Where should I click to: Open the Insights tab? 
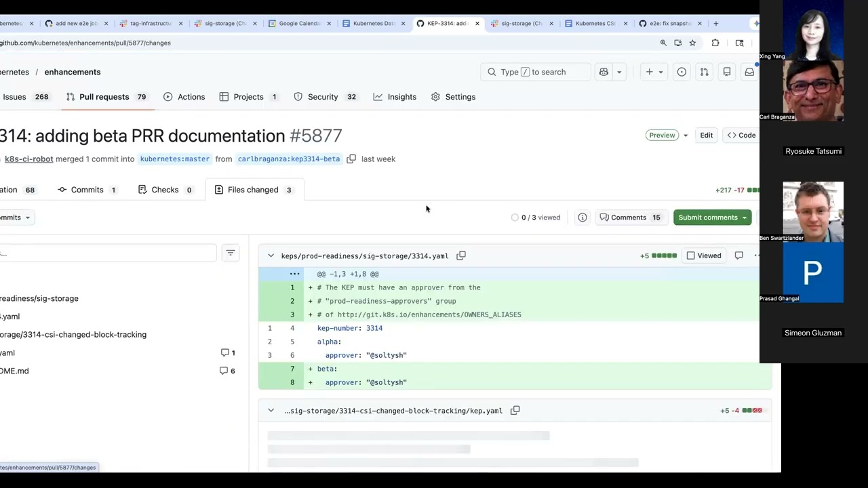click(x=395, y=97)
